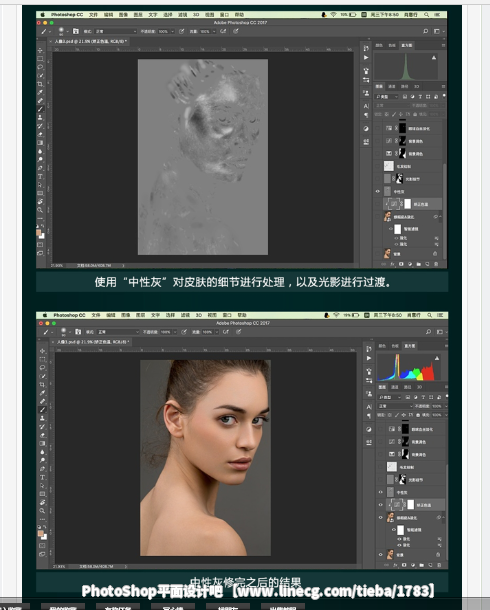The image size is (490, 610).
Task: Click layer mask thumbnail of selected layer in lower panel
Action: (410, 505)
